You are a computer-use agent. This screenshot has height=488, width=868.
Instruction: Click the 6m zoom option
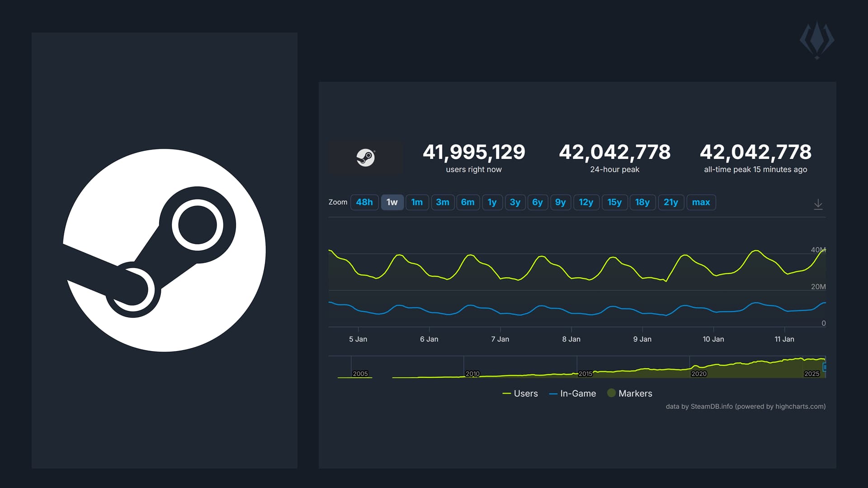(x=468, y=202)
